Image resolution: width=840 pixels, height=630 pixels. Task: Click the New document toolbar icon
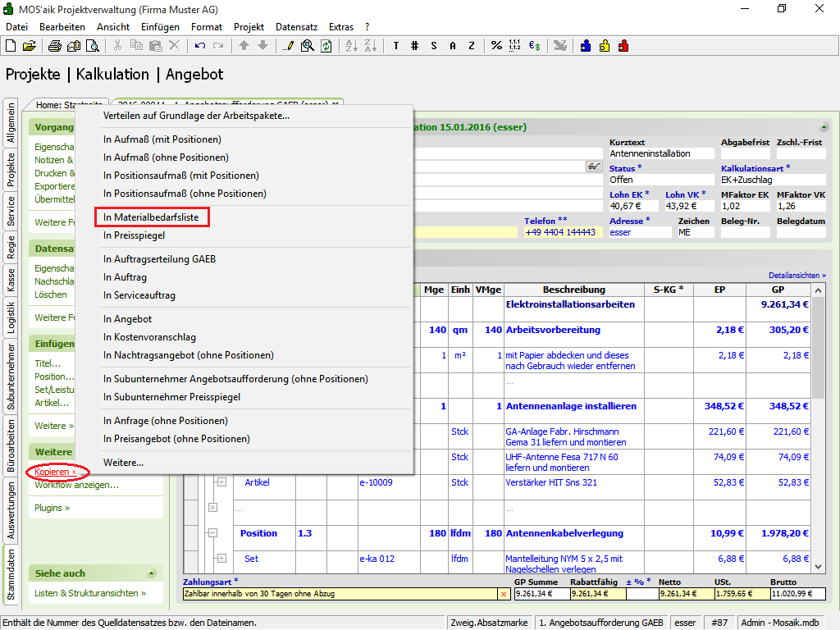tap(11, 46)
